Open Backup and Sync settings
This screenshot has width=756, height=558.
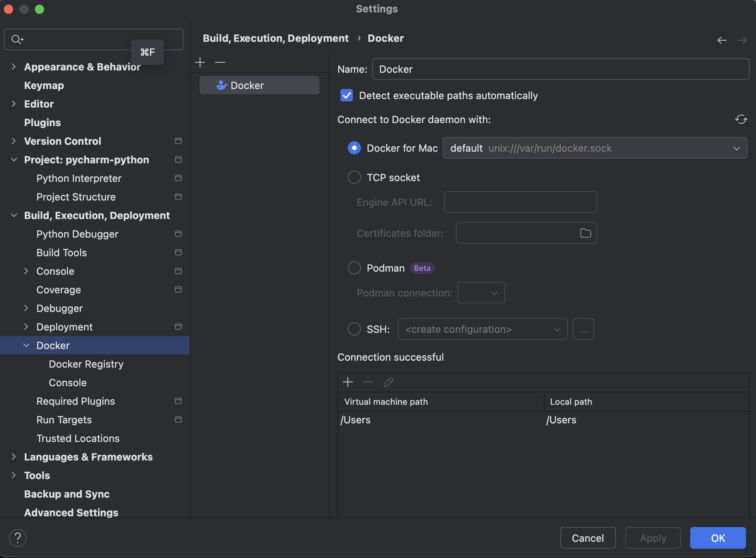tap(67, 494)
